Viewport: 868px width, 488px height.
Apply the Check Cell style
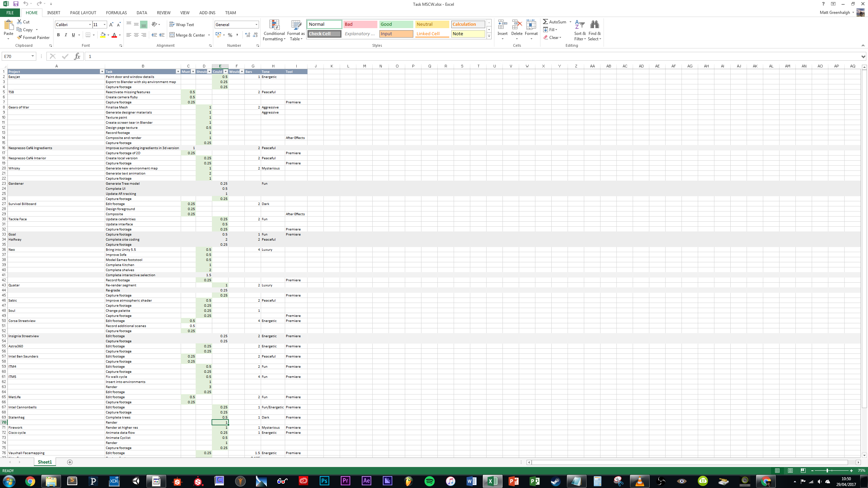point(324,34)
